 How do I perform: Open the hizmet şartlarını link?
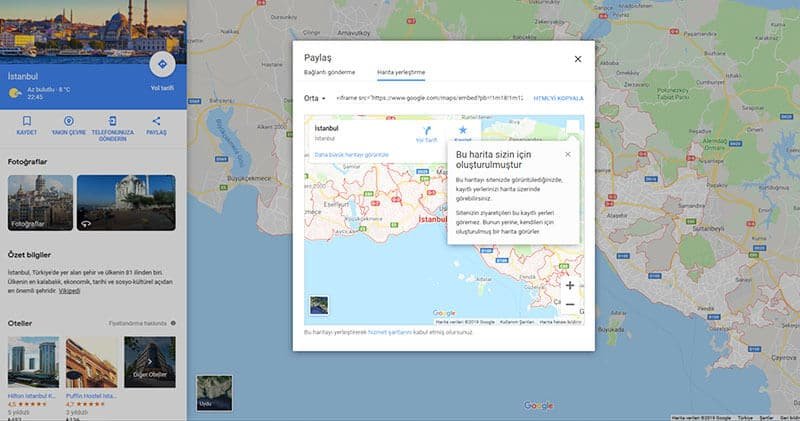pyautogui.click(x=389, y=332)
